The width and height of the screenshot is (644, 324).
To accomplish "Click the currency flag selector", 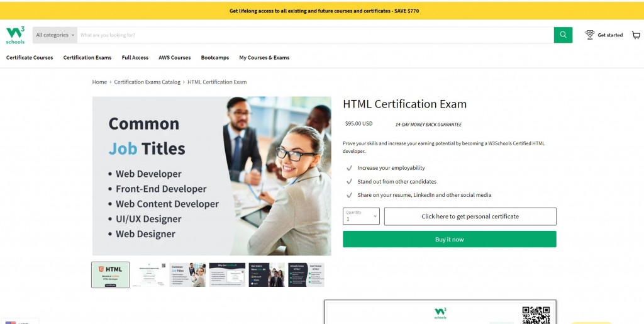I will [19, 321].
